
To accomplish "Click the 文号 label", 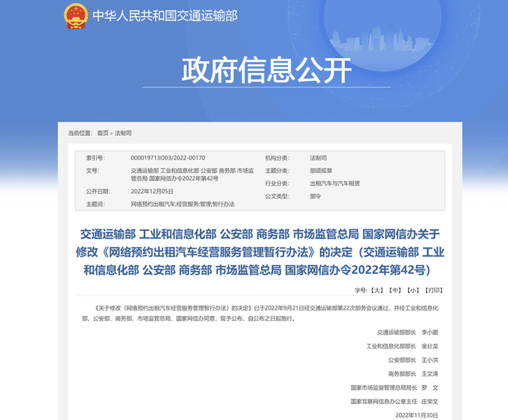I will 93,171.
